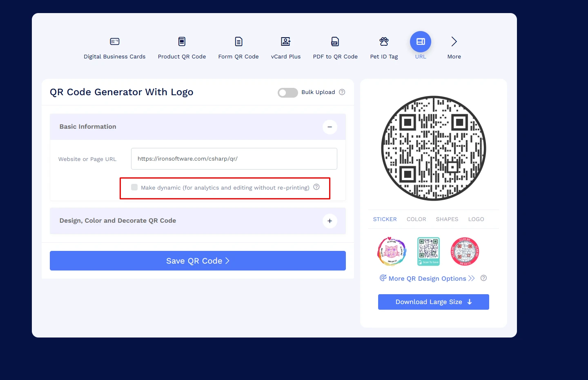Show More QR code types arrow
The width and height of the screenshot is (588, 380).
[x=454, y=42]
